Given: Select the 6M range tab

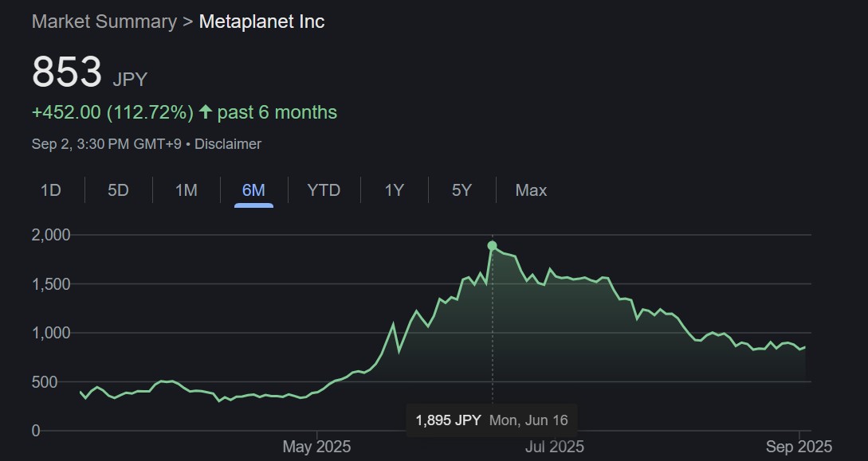Looking at the screenshot, I should [x=253, y=190].
